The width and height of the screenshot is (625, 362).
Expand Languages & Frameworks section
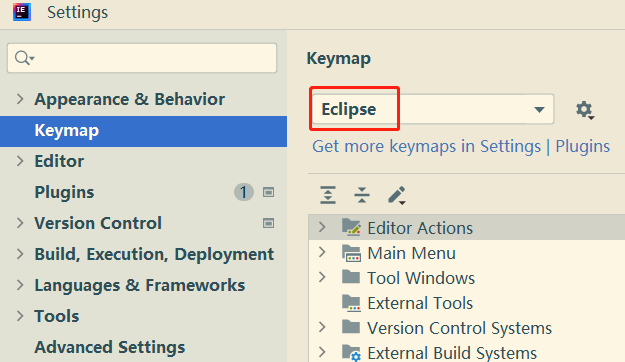tap(20, 285)
